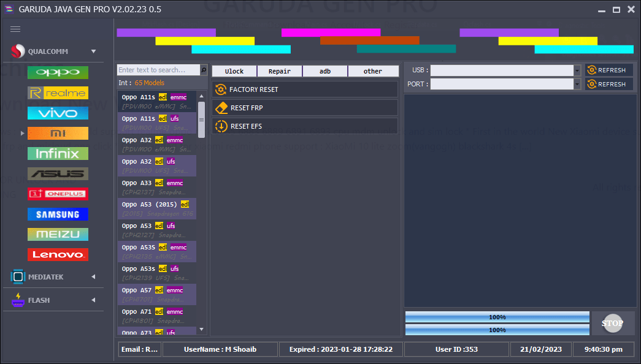Click the 100% progress bar
Image resolution: width=641 pixels, height=364 pixels.
coord(497,317)
